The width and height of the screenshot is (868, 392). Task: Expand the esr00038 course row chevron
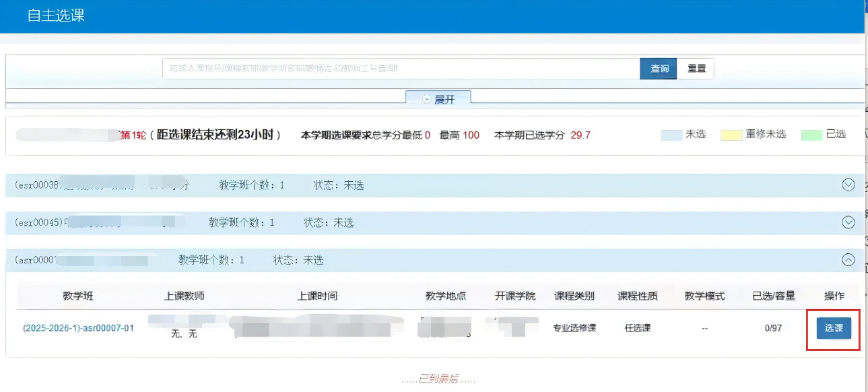point(848,185)
